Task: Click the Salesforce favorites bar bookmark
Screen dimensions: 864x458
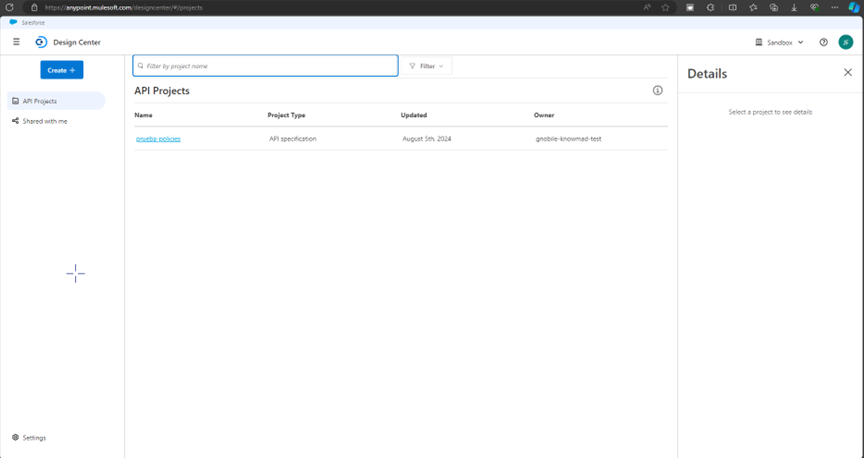Action: tap(28, 23)
